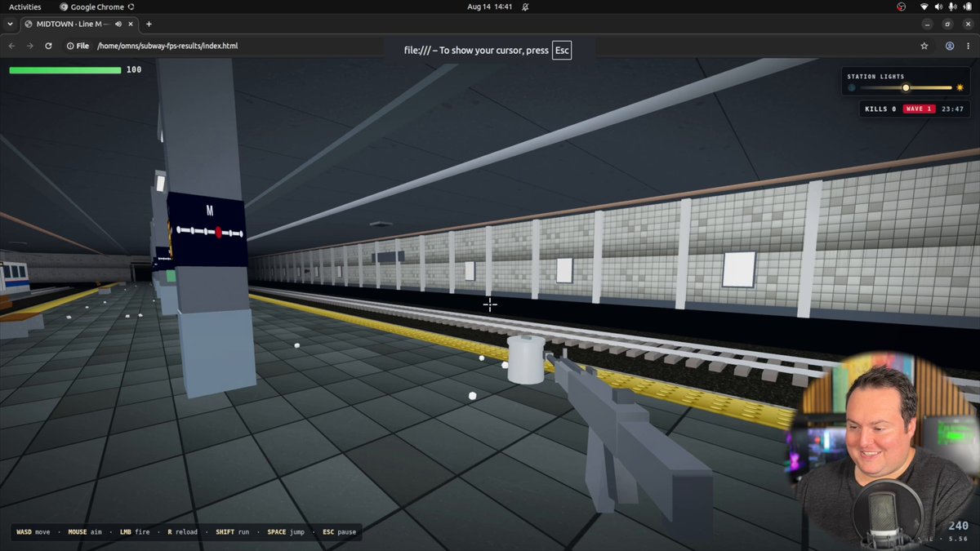Screen dimensions: 980x551
Task: Click the green health bar
Action: [x=65, y=70]
